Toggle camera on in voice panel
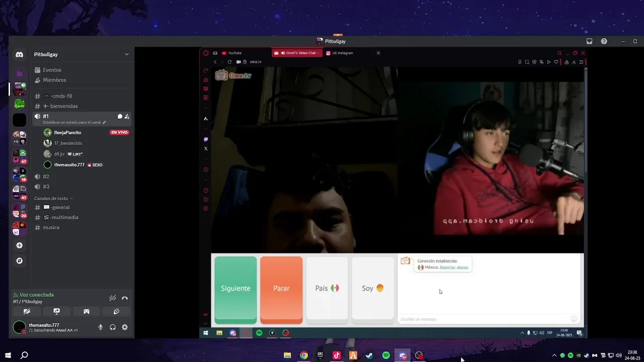The image size is (644, 362). point(27,312)
